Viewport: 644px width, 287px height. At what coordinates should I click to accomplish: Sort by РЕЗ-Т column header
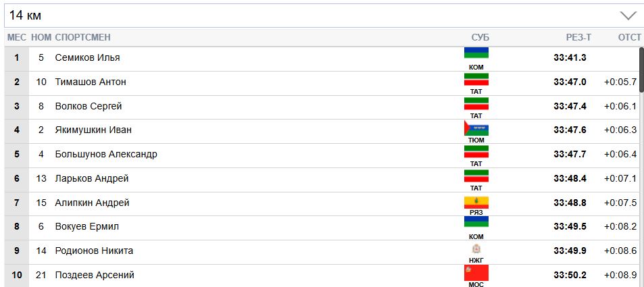point(578,37)
